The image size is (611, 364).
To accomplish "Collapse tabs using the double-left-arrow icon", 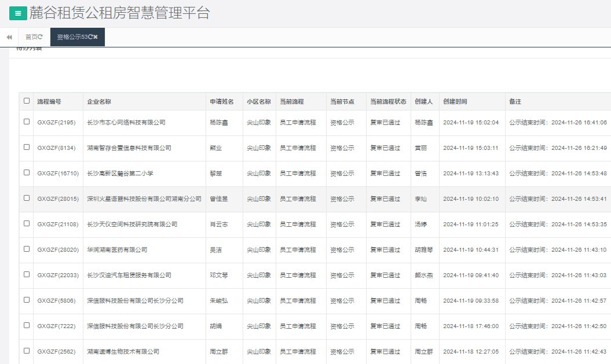I will 8,36.
